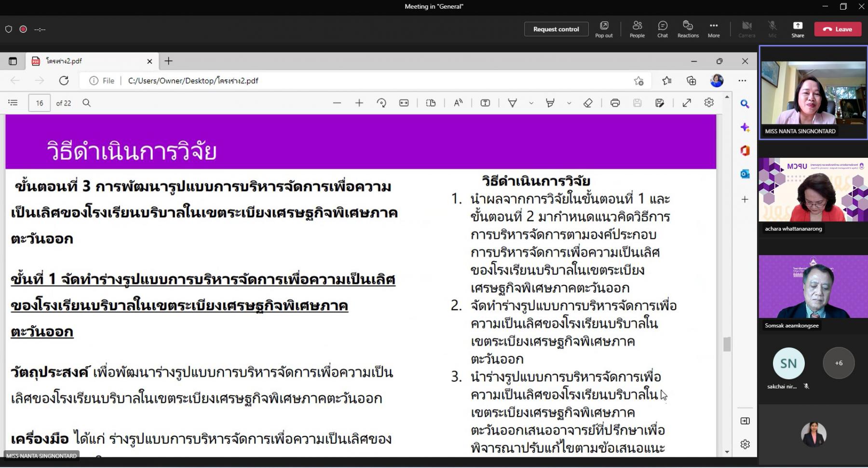Rotate the PDF page

tap(381, 103)
